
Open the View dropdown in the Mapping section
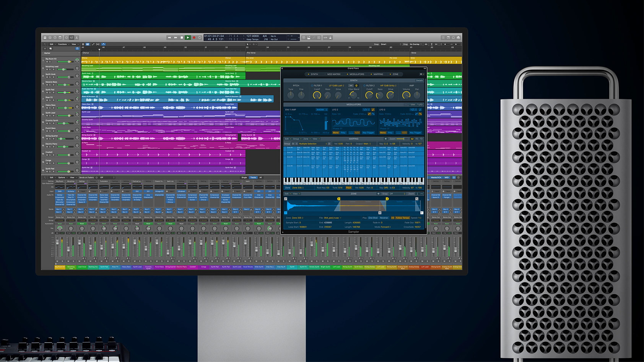tap(315, 139)
